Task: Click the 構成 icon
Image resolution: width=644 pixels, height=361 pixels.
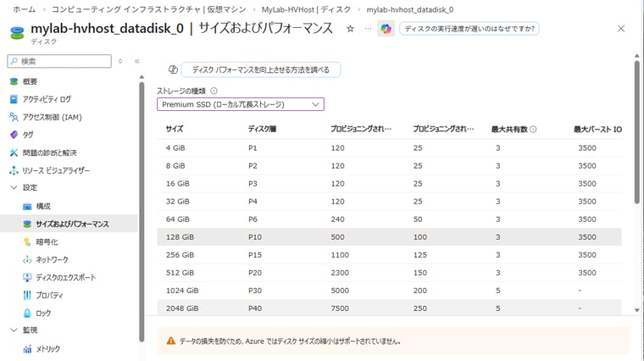Action: click(x=27, y=206)
